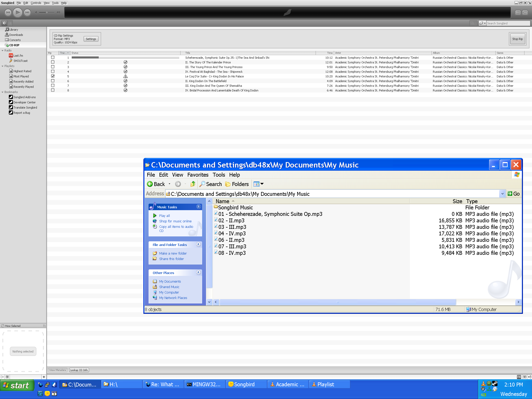Viewport: 532px width, 399px height.
Task: Collapse File and Folder Tasks panel
Action: [x=198, y=244]
